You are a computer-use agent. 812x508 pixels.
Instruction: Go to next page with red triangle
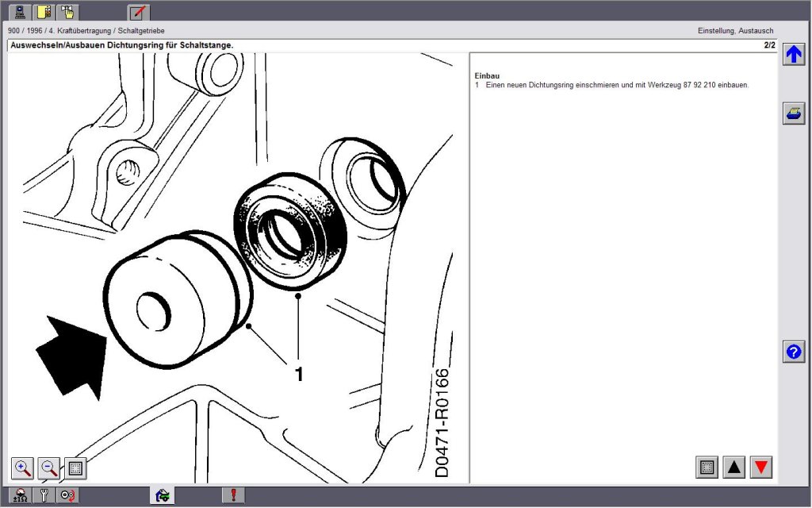pyautogui.click(x=760, y=467)
